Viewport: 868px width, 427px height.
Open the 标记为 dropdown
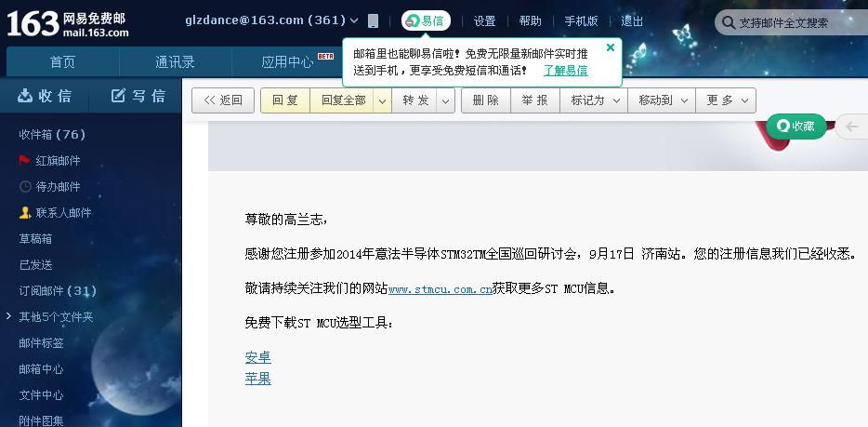[x=594, y=100]
